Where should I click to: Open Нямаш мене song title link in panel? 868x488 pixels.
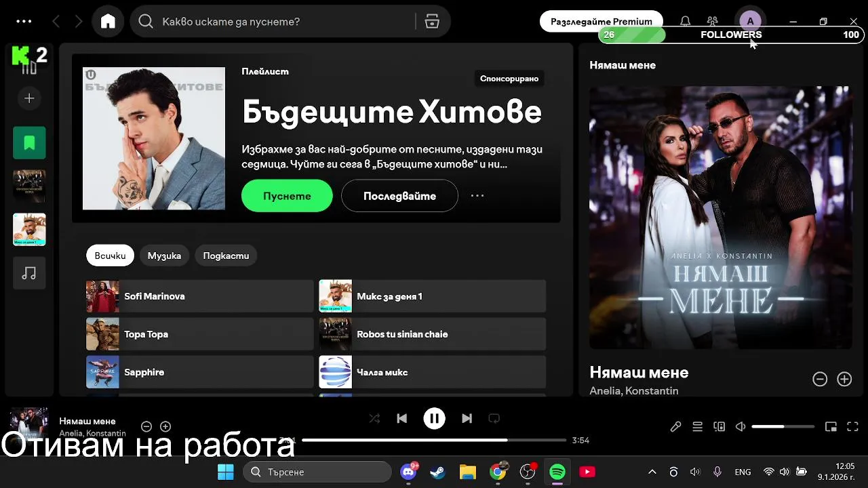(639, 372)
